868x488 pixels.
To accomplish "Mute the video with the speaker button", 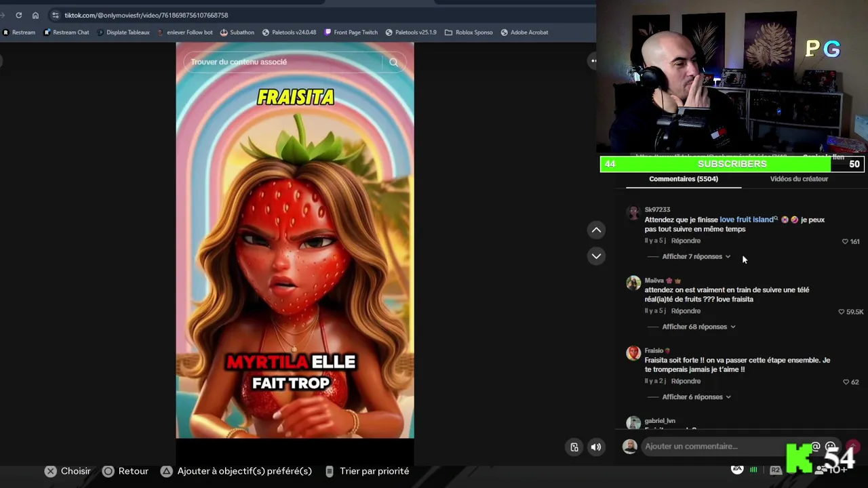I will [596, 447].
